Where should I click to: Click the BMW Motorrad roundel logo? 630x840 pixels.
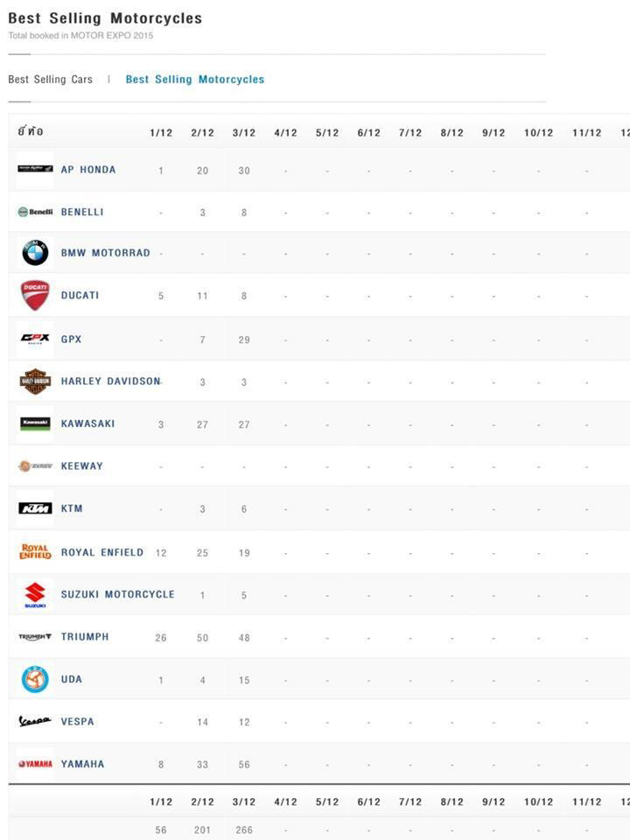(35, 253)
